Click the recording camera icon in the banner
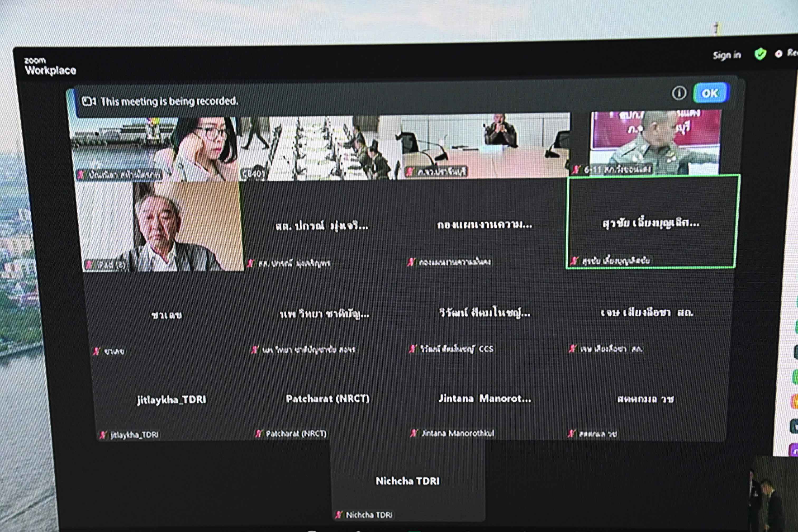This screenshot has width=798, height=532. pyautogui.click(x=89, y=101)
